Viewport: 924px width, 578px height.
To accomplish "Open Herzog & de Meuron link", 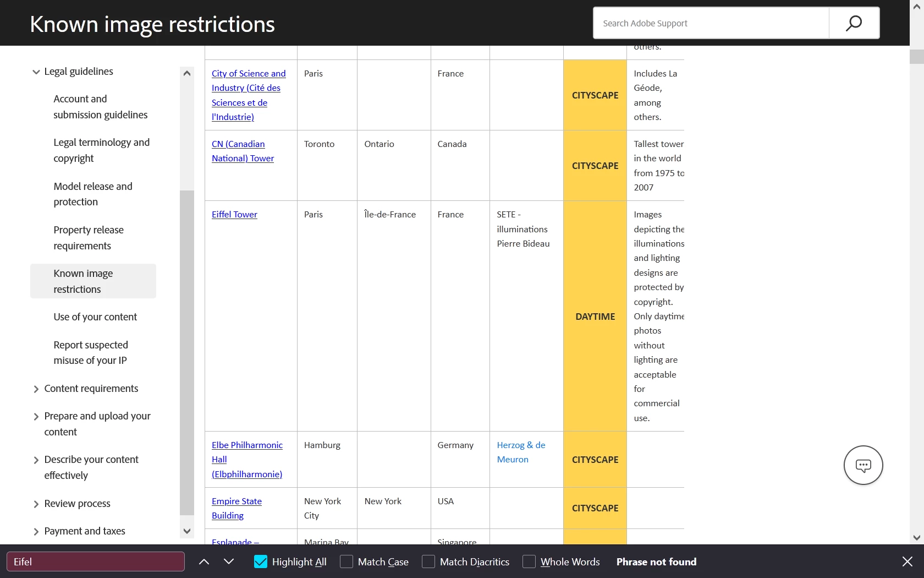I will pos(521,452).
